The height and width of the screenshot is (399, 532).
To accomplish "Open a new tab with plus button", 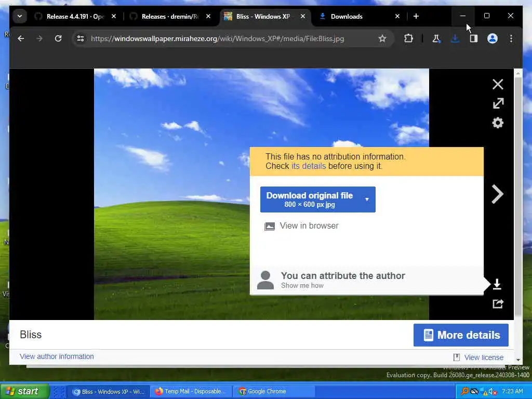I will click(416, 16).
